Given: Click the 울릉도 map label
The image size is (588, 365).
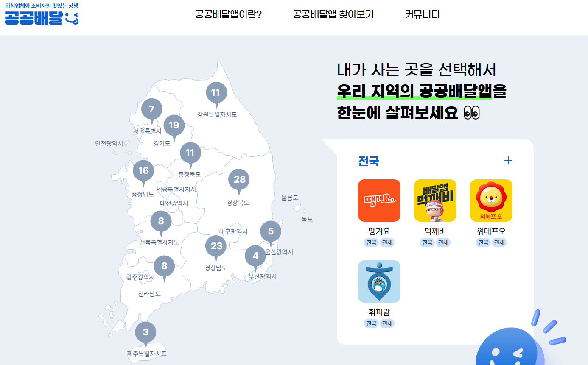Looking at the screenshot, I should [290, 198].
